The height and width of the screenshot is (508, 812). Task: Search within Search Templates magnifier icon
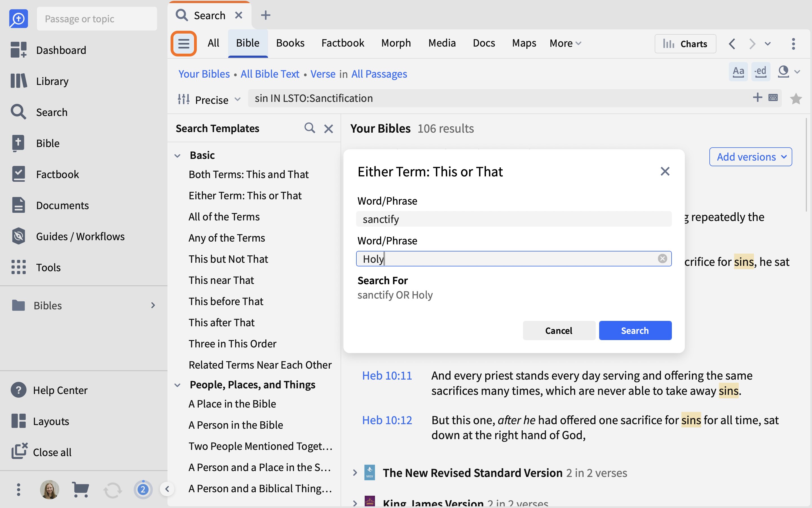(310, 128)
